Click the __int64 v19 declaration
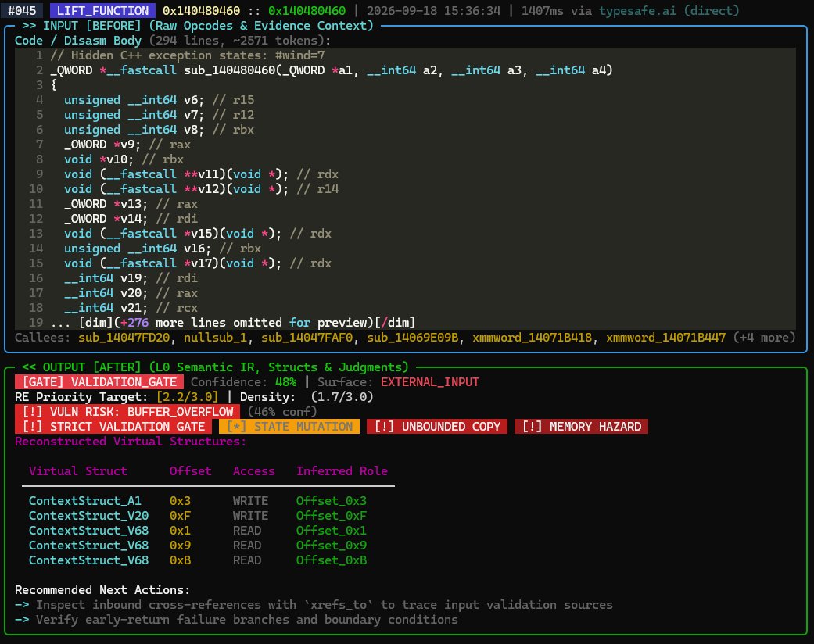This screenshot has width=814, height=644. 131,278
